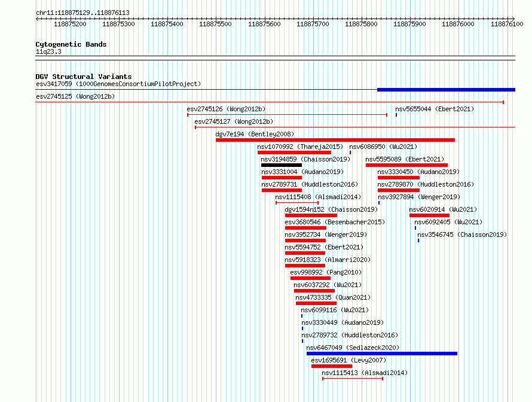Open nsv6099116 (Wu2021) label
The image size is (532, 402).
coord(335,310)
